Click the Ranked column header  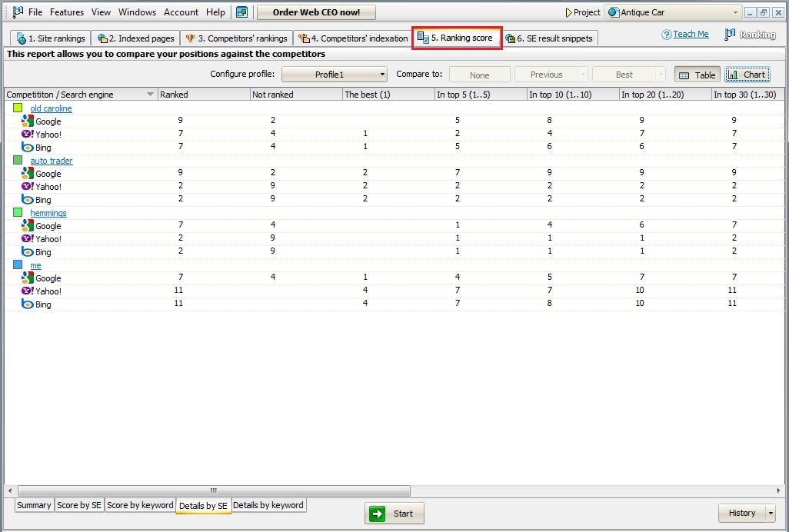[x=204, y=95]
